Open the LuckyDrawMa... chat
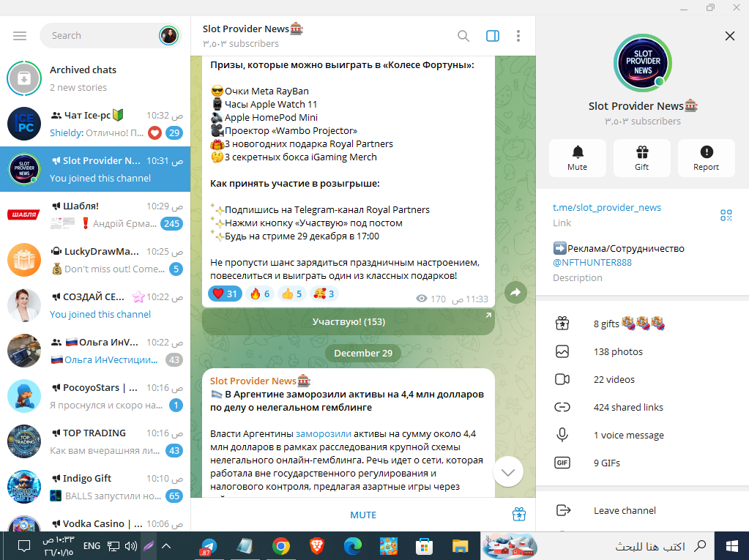749x560 pixels. point(95,260)
